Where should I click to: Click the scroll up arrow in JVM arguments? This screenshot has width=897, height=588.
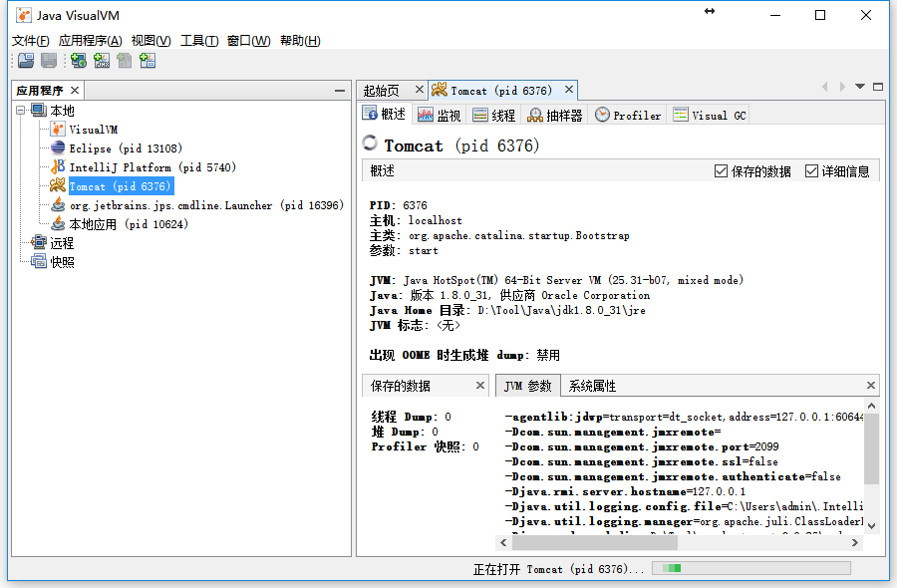click(x=871, y=406)
